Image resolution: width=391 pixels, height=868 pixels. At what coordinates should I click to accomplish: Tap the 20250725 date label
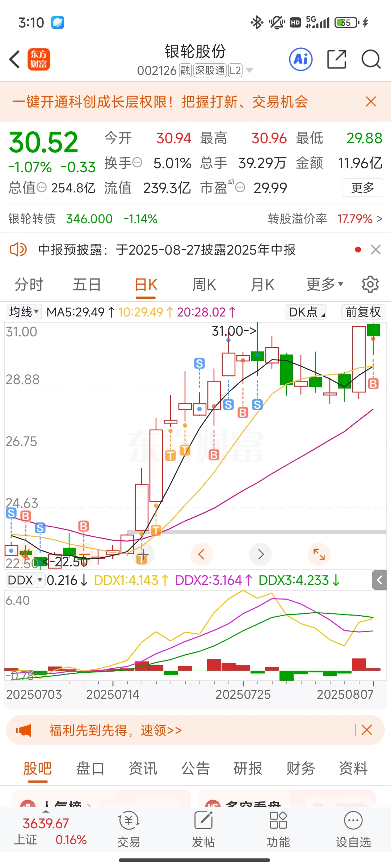(243, 694)
